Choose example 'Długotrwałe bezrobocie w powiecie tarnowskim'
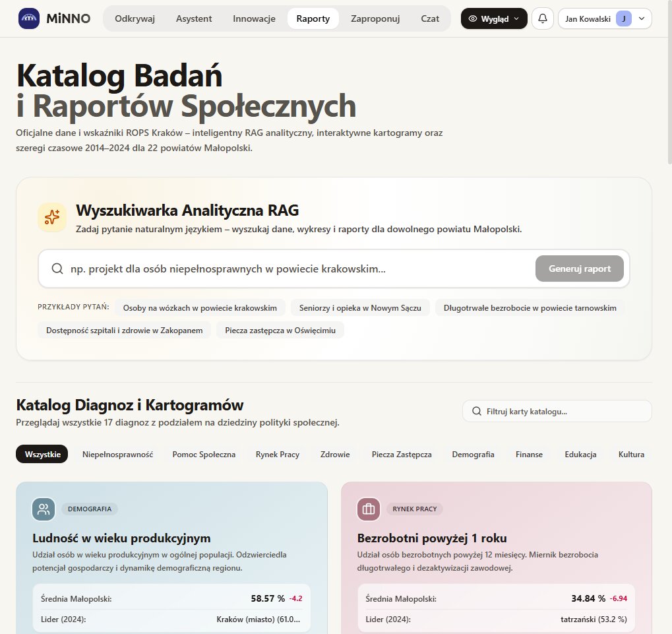Image resolution: width=672 pixels, height=634 pixels. click(530, 308)
